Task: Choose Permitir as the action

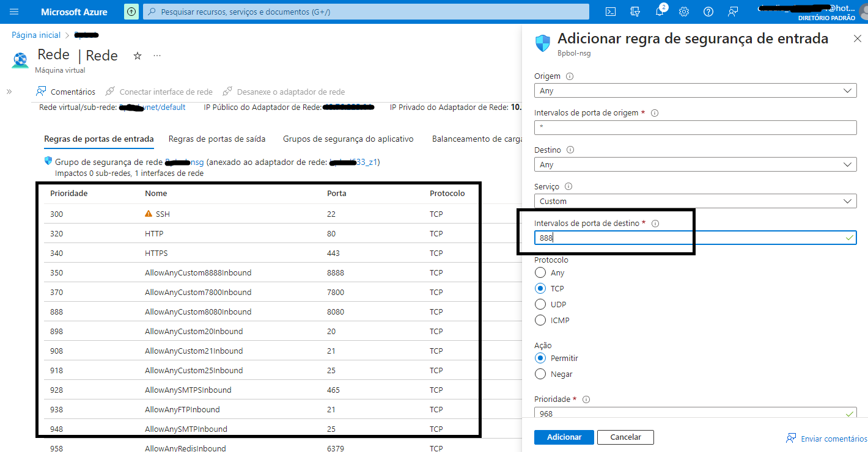Action: [540, 358]
